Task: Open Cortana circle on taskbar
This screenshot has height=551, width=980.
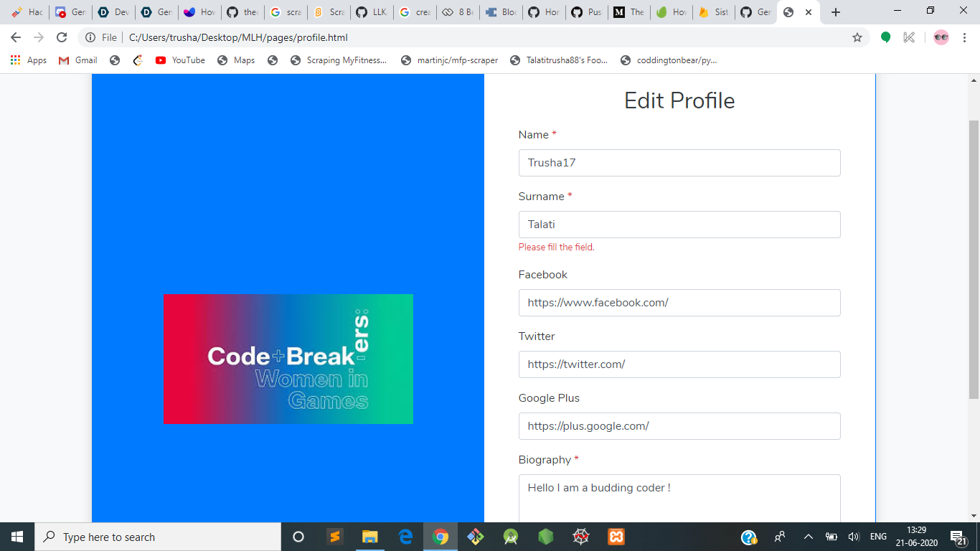Action: [298, 537]
